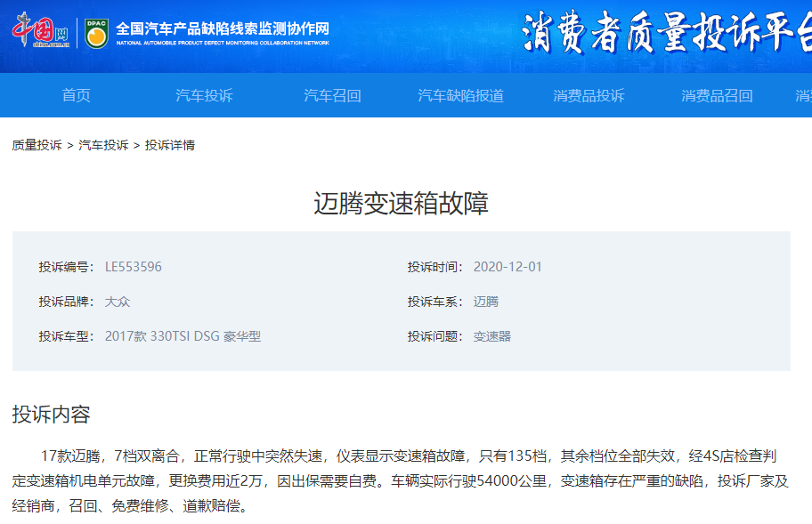Open the 汽车缺陷报道 navigation item

point(460,95)
